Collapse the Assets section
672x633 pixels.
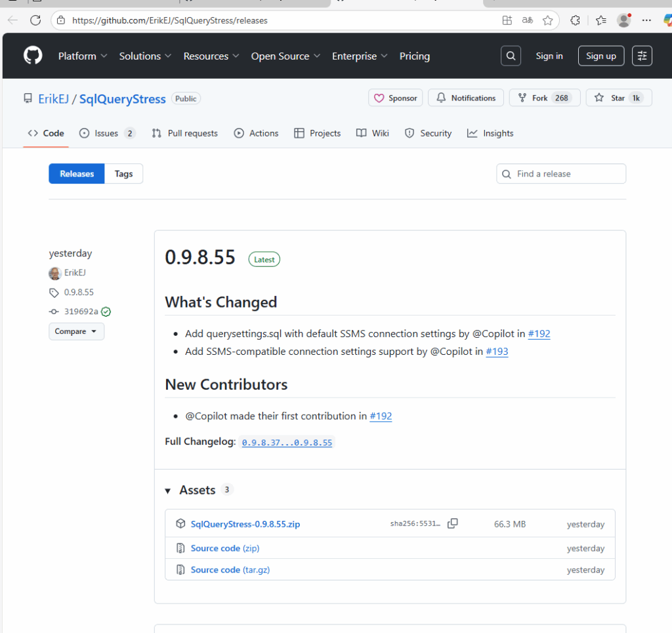coord(168,491)
